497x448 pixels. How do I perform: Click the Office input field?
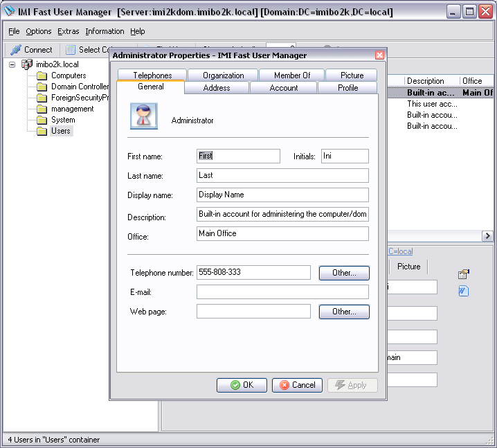click(x=282, y=233)
